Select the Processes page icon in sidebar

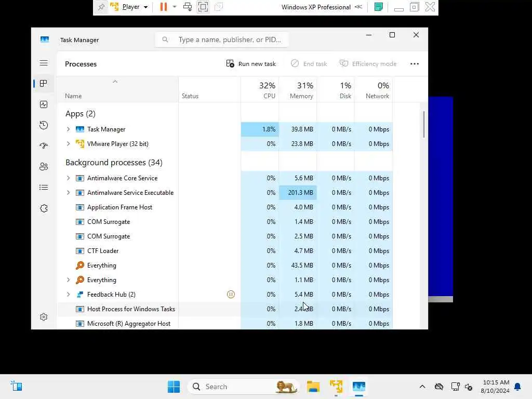[44, 84]
